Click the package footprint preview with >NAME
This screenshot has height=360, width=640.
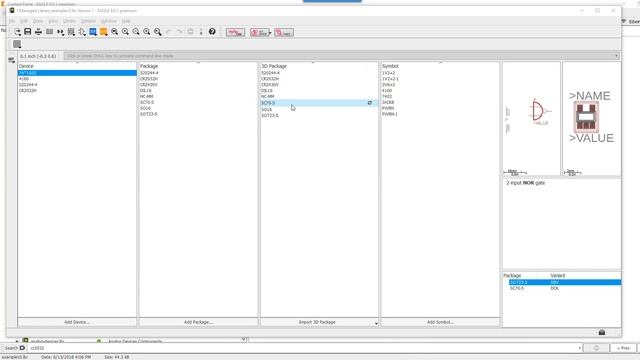tap(591, 118)
